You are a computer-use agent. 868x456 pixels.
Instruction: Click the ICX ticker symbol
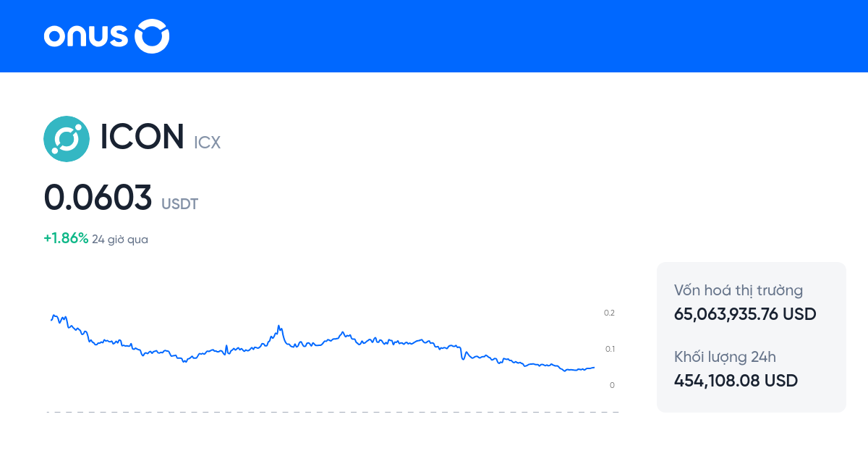pos(207,143)
